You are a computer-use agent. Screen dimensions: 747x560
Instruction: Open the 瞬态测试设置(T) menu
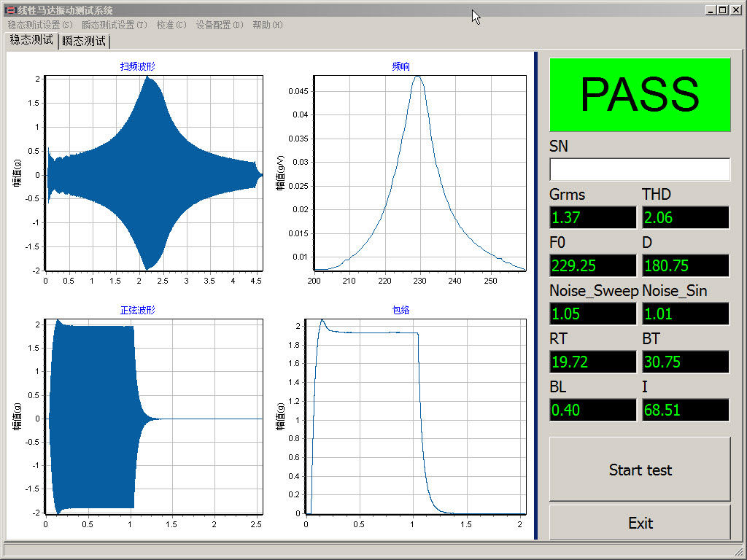pyautogui.click(x=115, y=25)
